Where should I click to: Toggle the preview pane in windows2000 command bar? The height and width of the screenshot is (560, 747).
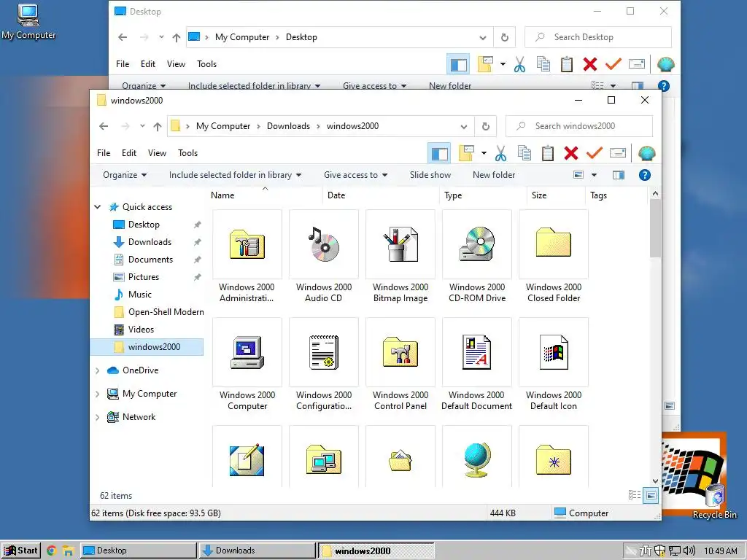(619, 175)
